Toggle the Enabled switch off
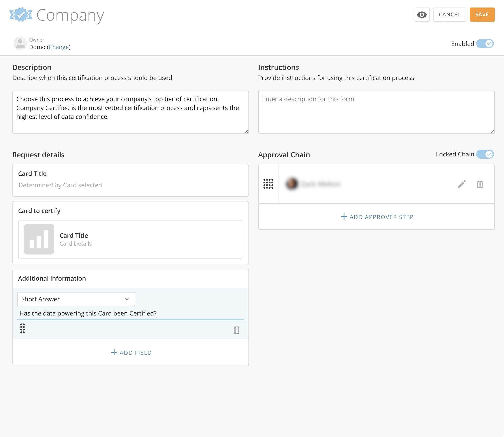This screenshot has width=504, height=437. pyautogui.click(x=485, y=44)
